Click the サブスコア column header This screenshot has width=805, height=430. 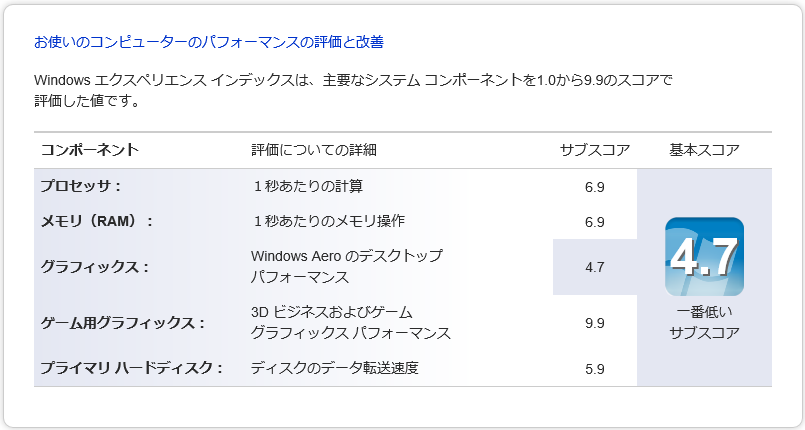click(x=595, y=150)
